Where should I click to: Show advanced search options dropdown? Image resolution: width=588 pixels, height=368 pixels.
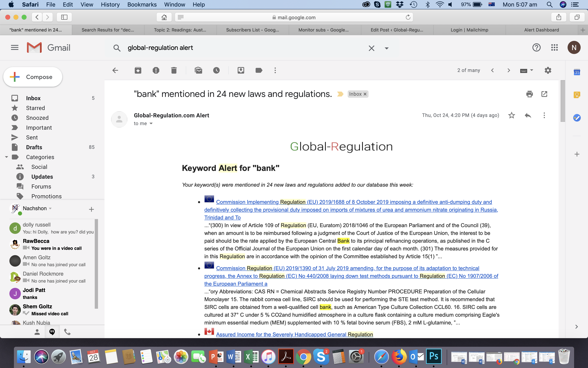click(386, 48)
